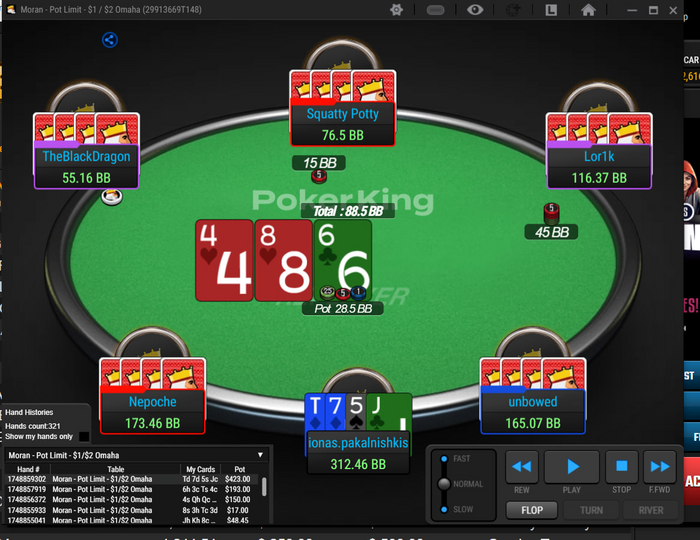Click unbowed's 165.07 BB stack
Image resolution: width=700 pixels, height=540 pixels.
tap(533, 423)
